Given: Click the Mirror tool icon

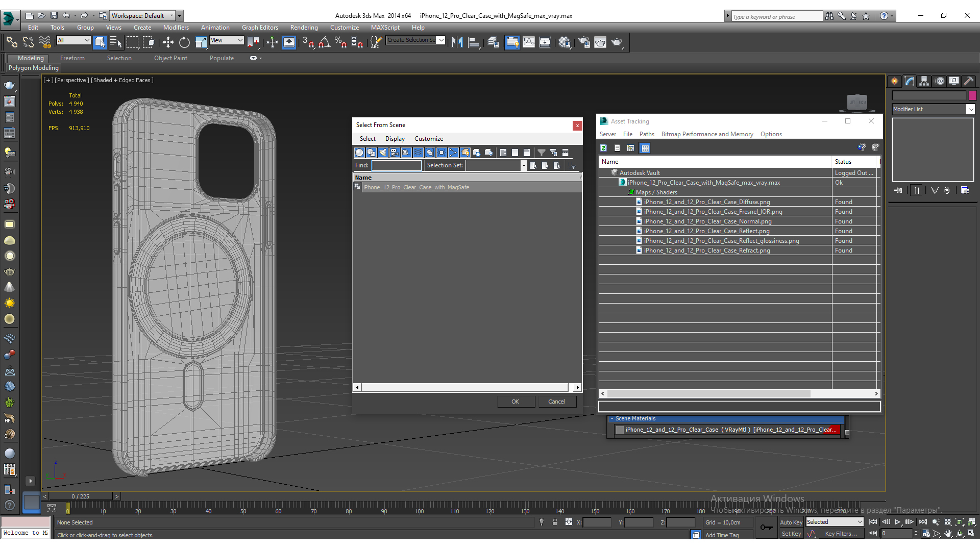Looking at the screenshot, I should click(457, 42).
